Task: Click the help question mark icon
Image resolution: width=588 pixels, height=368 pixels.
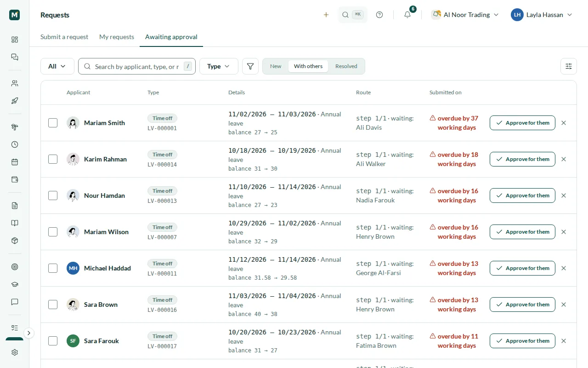Action: pos(379,15)
